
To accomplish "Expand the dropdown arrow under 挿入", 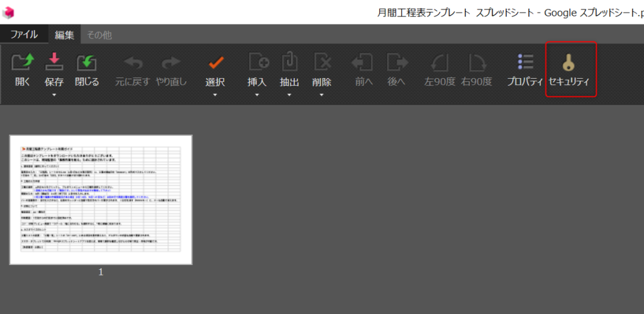I will 257,95.
